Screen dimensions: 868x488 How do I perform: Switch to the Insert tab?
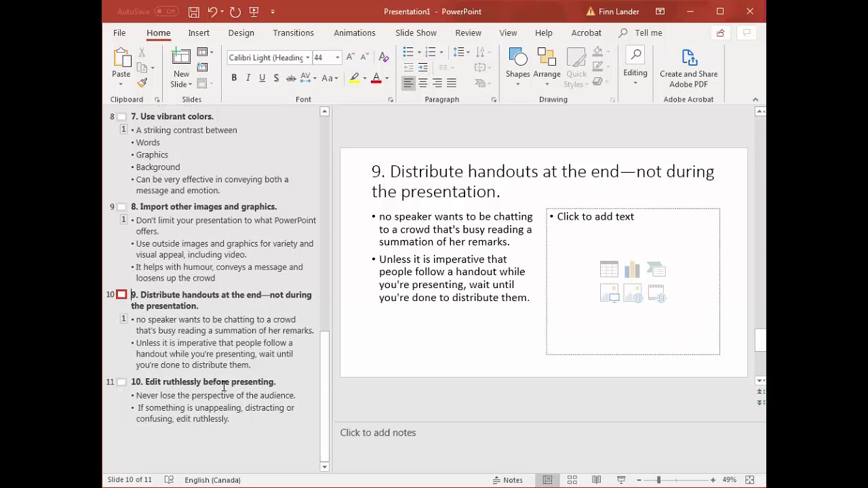point(199,33)
